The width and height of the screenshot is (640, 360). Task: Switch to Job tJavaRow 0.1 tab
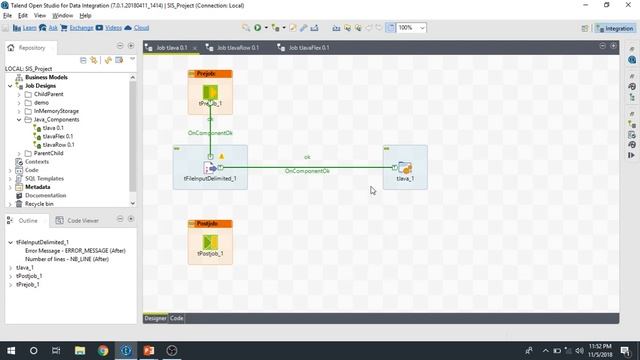coord(238,48)
